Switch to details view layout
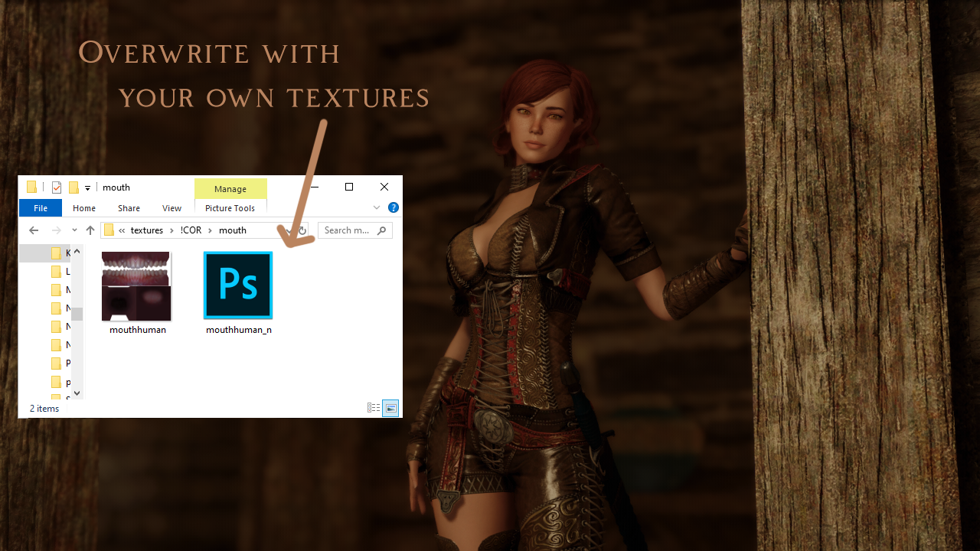The height and width of the screenshot is (551, 980). click(x=374, y=409)
